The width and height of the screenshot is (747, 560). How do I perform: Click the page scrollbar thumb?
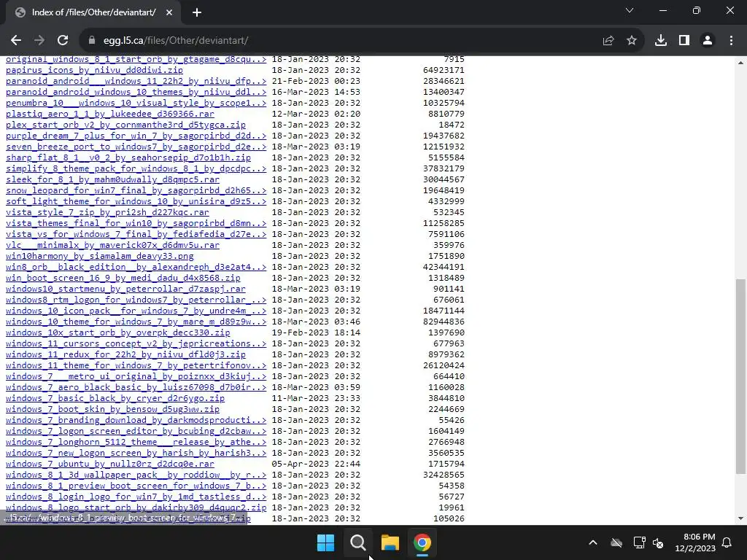pyautogui.click(x=740, y=376)
